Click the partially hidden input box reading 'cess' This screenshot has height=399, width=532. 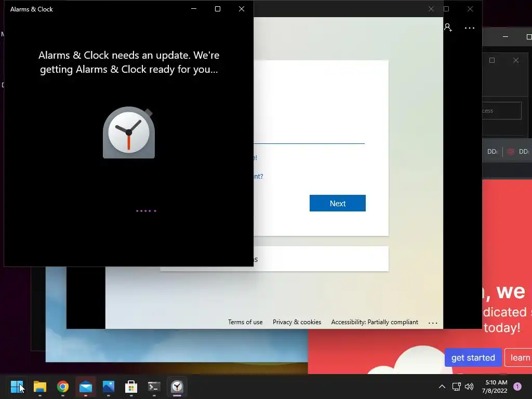click(501, 111)
